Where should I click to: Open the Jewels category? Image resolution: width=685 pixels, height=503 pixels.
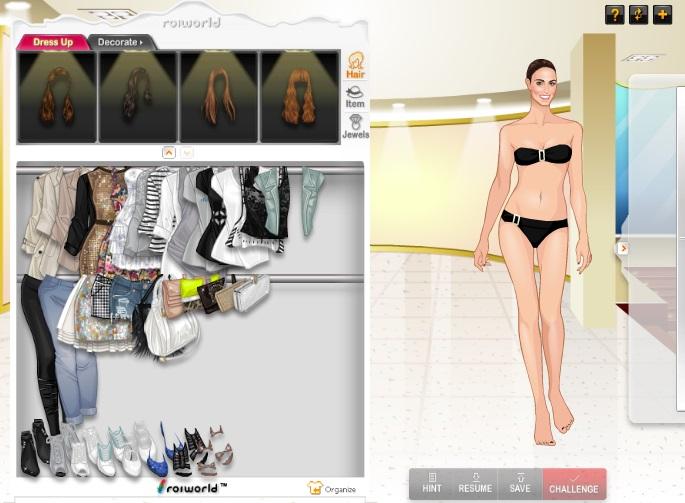pos(355,127)
